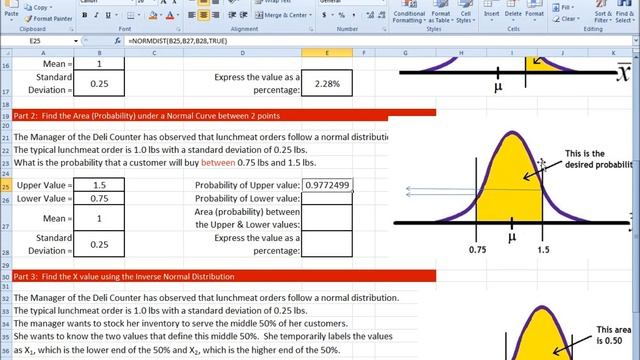The width and height of the screenshot is (640, 360).
Task: Copy the selection with Copy button
Action: 38,7
